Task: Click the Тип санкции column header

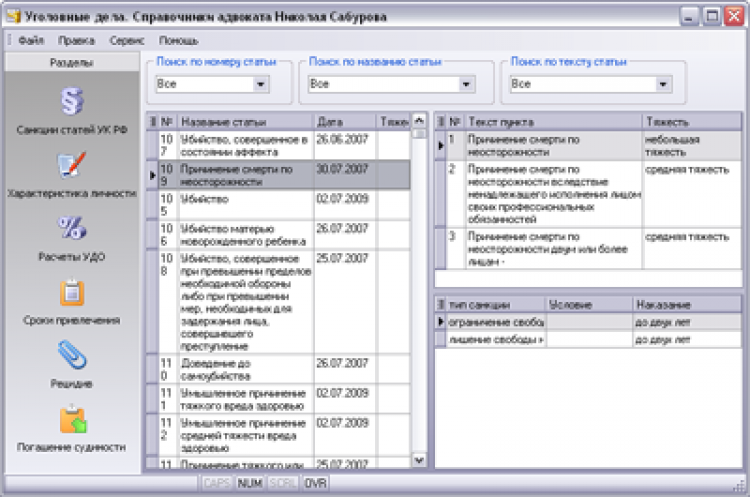Action: click(496, 305)
